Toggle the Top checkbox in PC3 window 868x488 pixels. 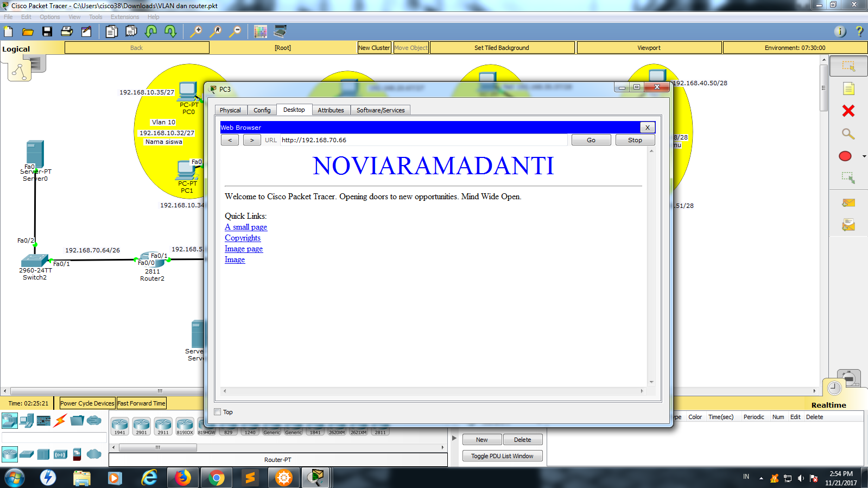pyautogui.click(x=218, y=412)
